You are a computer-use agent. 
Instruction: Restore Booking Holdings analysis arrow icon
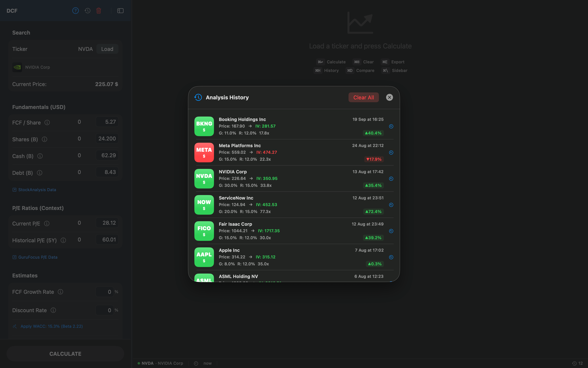pyautogui.click(x=391, y=126)
